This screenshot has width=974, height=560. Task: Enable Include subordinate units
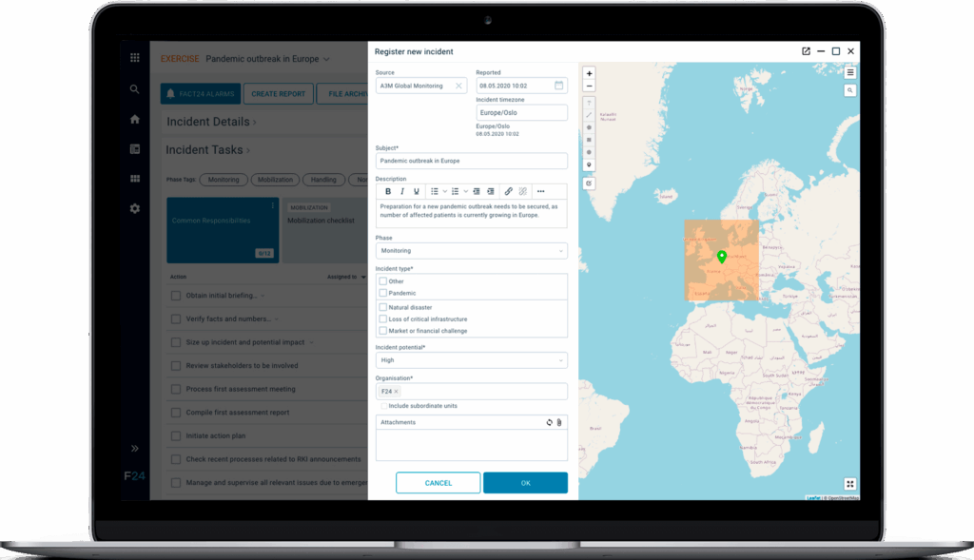tap(384, 406)
